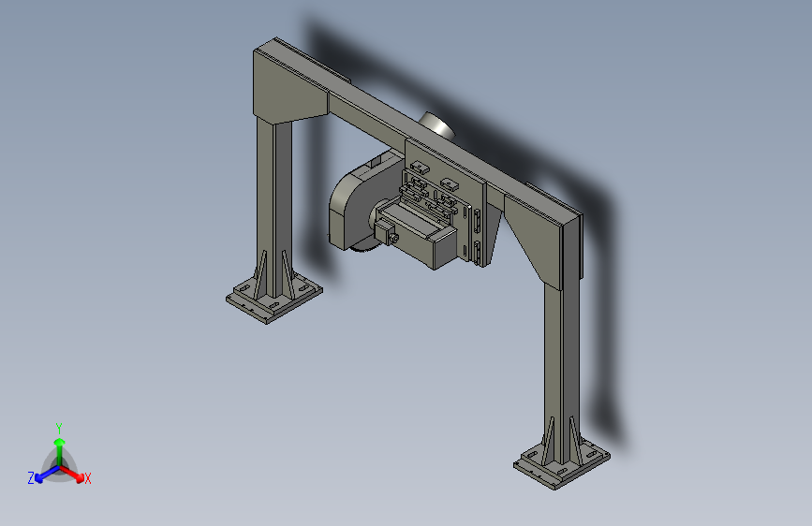Select the left vertical support column
Viewport: 812px width, 526px height.
click(274, 207)
